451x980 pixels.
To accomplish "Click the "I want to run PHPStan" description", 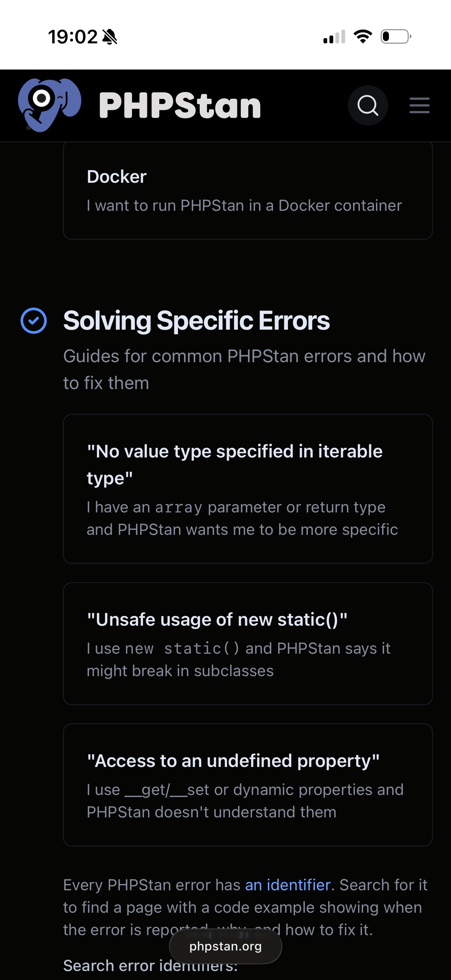I will pyautogui.click(x=244, y=206).
